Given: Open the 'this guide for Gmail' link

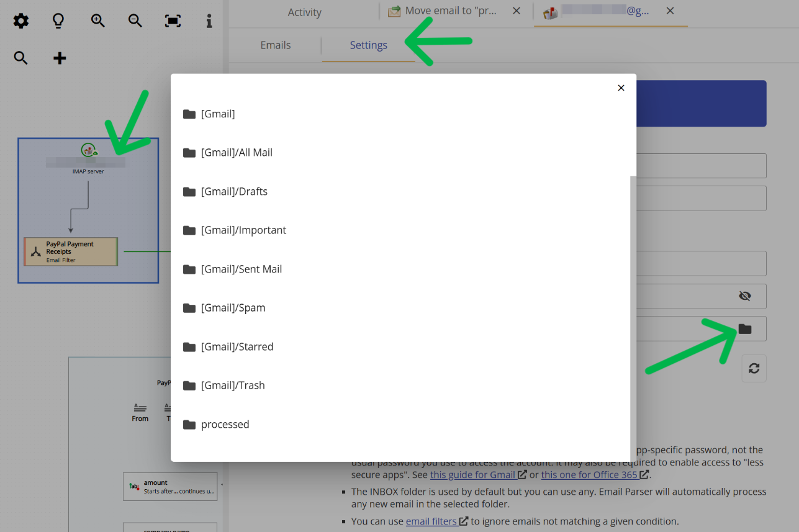Looking at the screenshot, I should coord(473,474).
